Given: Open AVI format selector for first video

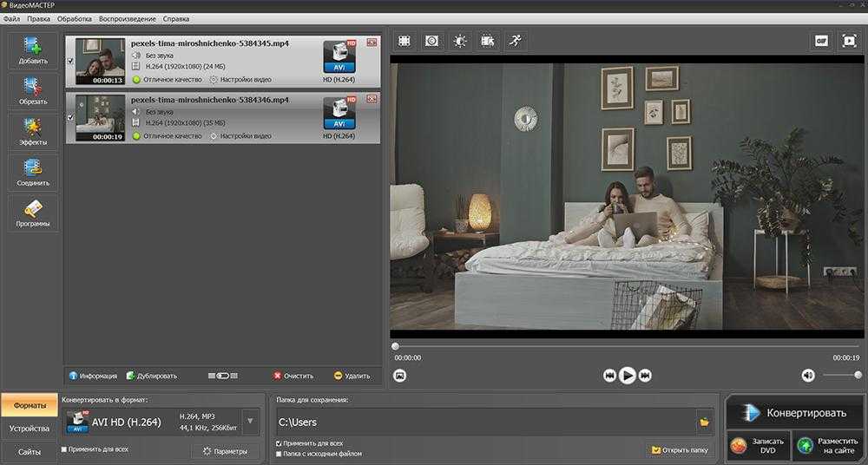Looking at the screenshot, I should click(x=339, y=56).
